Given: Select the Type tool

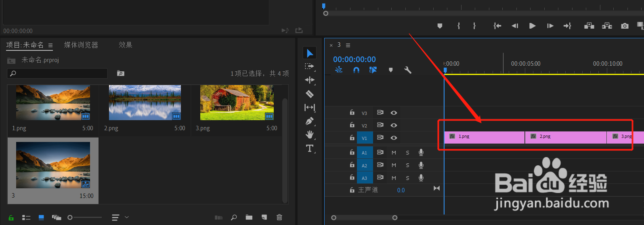Looking at the screenshot, I should click(x=310, y=148).
